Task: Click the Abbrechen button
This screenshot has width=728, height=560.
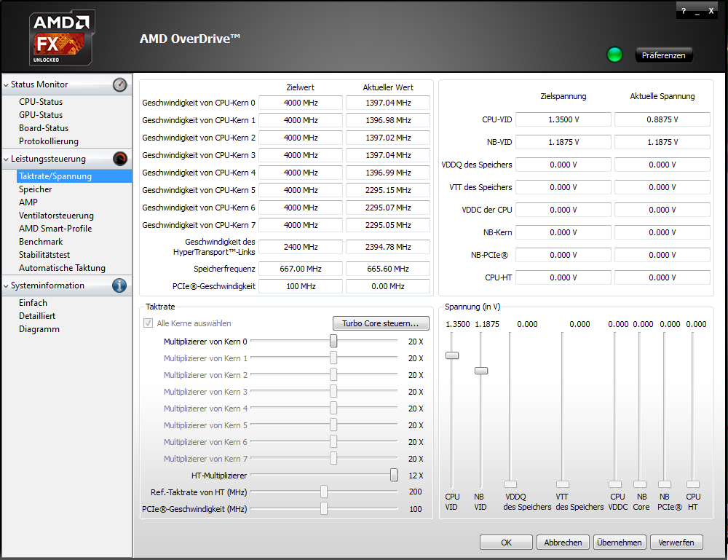Action: (x=563, y=542)
